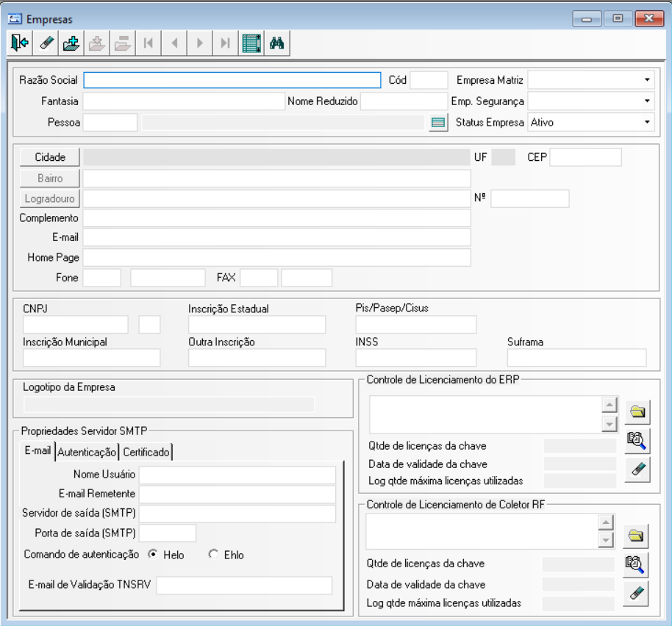Image resolution: width=672 pixels, height=626 pixels.
Task: Click the ERP license key text area
Action: coord(486,414)
